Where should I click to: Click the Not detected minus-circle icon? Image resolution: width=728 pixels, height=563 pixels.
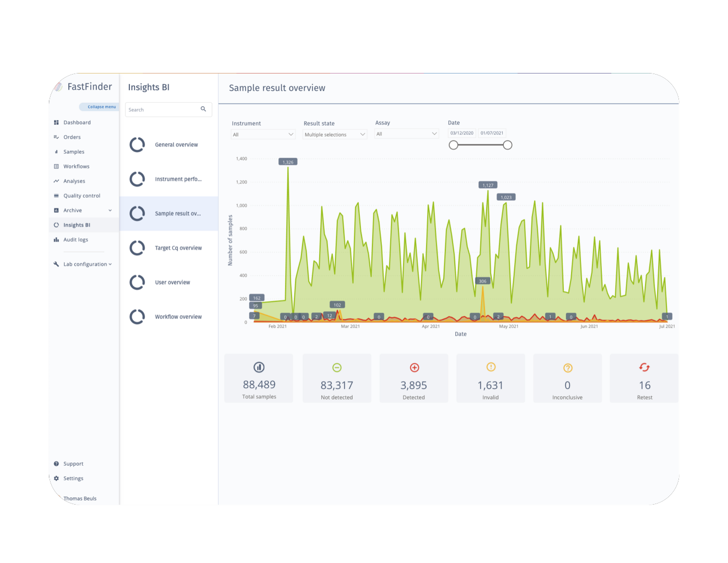pos(337,368)
